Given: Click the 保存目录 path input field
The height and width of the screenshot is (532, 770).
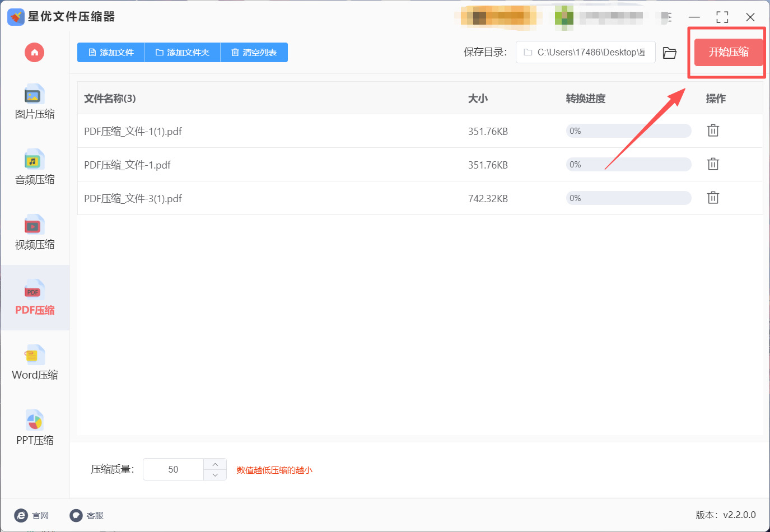Looking at the screenshot, I should 585,52.
